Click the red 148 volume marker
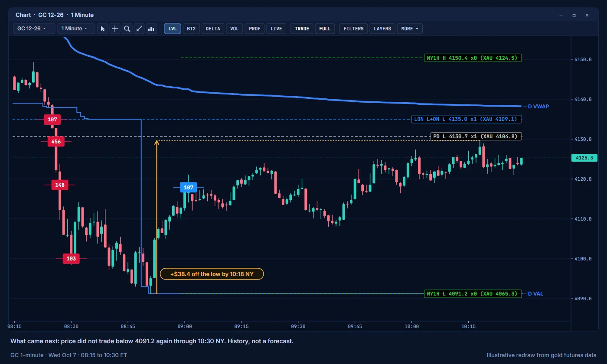Image resolution: width=607 pixels, height=364 pixels. pos(60,185)
